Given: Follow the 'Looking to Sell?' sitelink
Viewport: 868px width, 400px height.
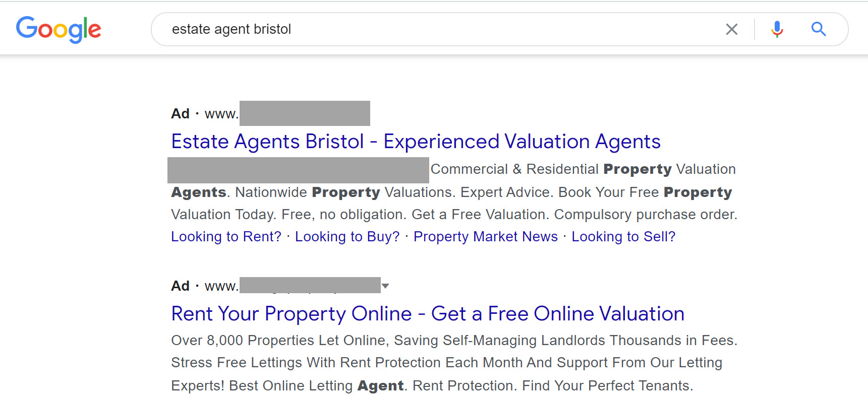Looking at the screenshot, I should click(623, 237).
